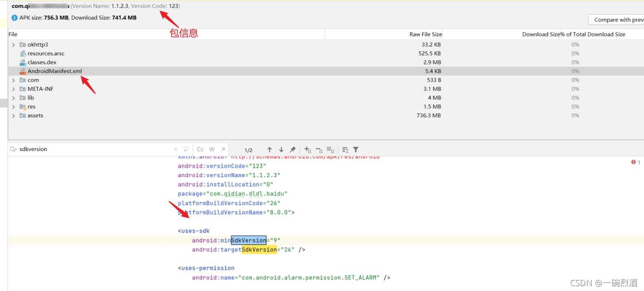Click the add occurrence plus icon
The width and height of the screenshot is (644, 291).
pos(306,149)
